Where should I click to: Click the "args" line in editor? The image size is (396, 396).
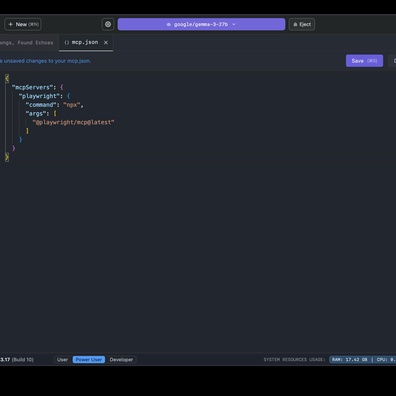pos(41,114)
